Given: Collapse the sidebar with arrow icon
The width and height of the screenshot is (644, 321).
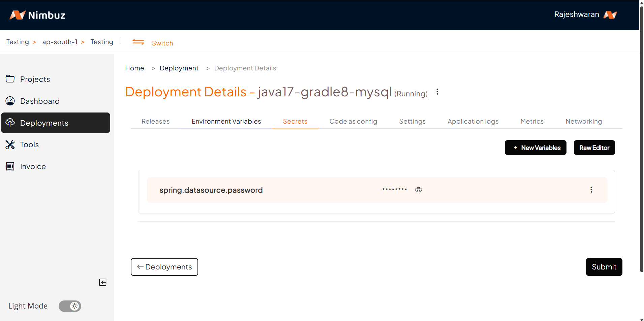Looking at the screenshot, I should pos(103,282).
